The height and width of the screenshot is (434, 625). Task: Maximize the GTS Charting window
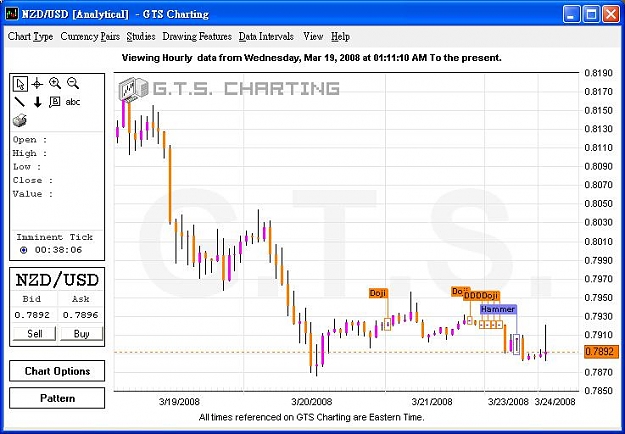pos(591,14)
